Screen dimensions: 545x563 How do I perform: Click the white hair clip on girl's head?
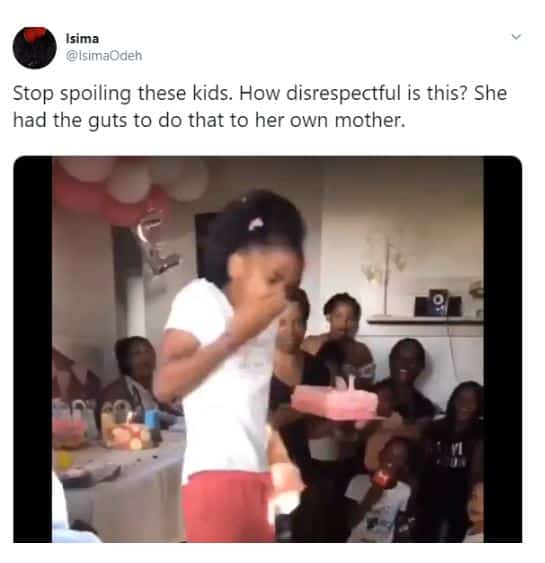pyautogui.click(x=255, y=225)
